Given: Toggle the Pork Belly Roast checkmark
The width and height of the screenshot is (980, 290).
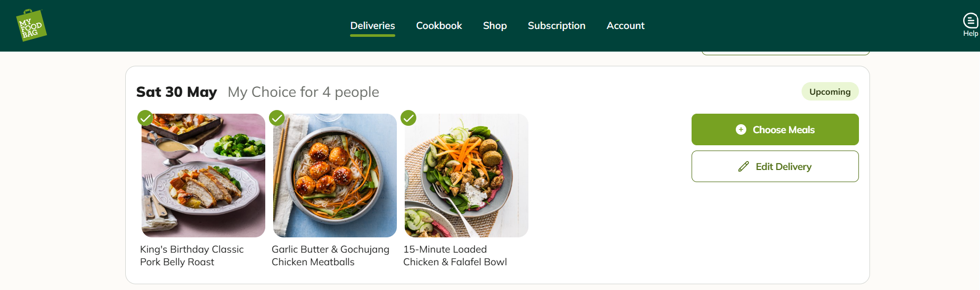Looking at the screenshot, I should [145, 118].
